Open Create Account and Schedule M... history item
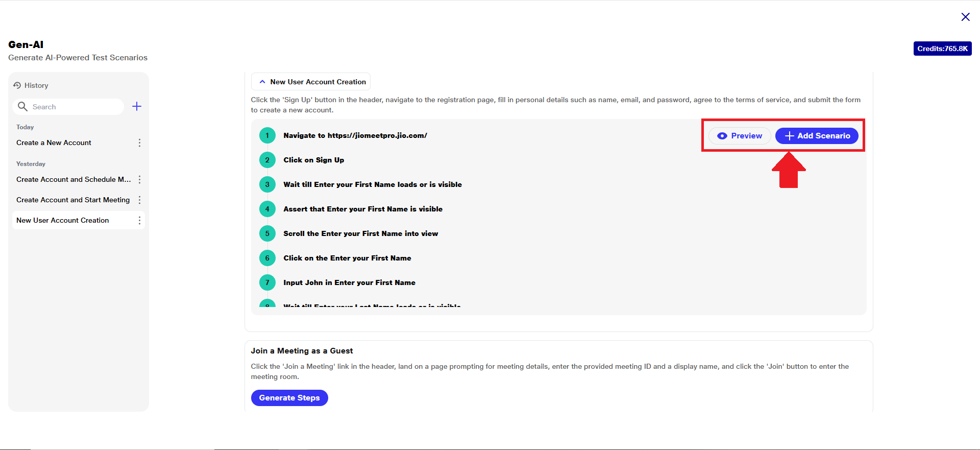This screenshot has height=450, width=980. (x=73, y=180)
